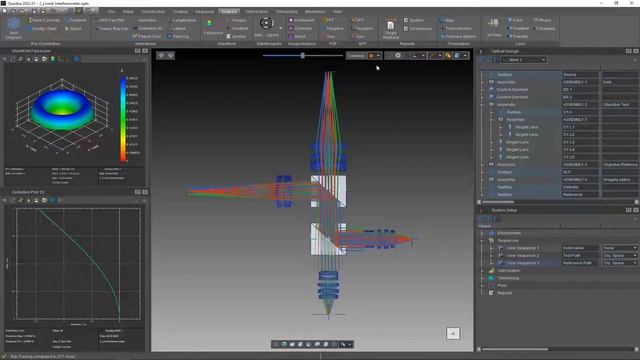The image size is (640, 360).
Task: Open the Falsecolor wavefront plot
Action: (213, 27)
